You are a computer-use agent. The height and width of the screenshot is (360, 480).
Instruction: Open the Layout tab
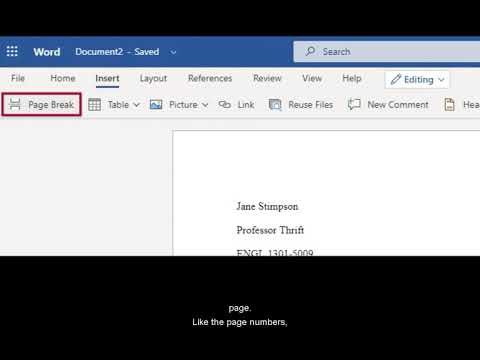[153, 79]
